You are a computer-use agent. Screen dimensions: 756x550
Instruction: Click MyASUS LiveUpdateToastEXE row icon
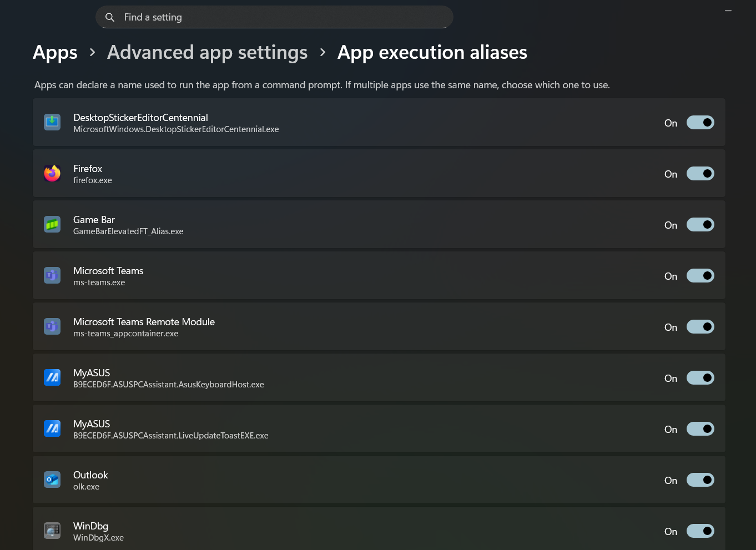pos(52,428)
